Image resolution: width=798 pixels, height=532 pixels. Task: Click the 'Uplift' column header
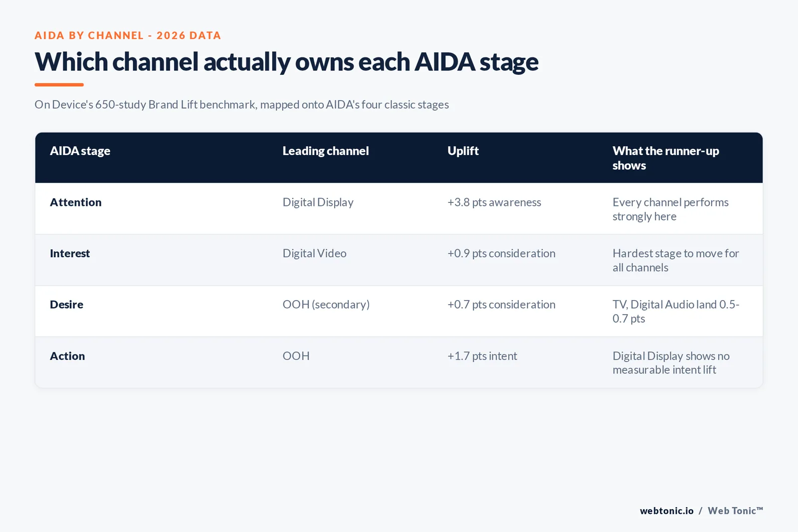tap(463, 151)
